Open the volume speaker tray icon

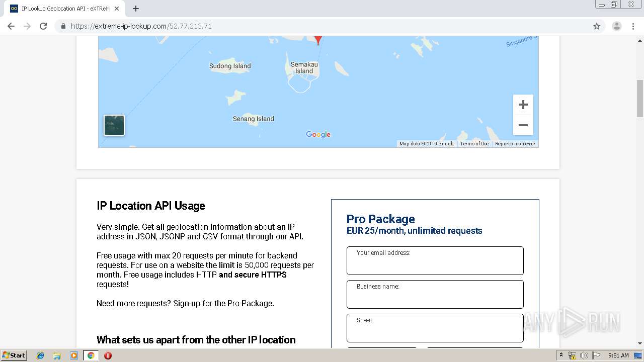tap(584, 355)
